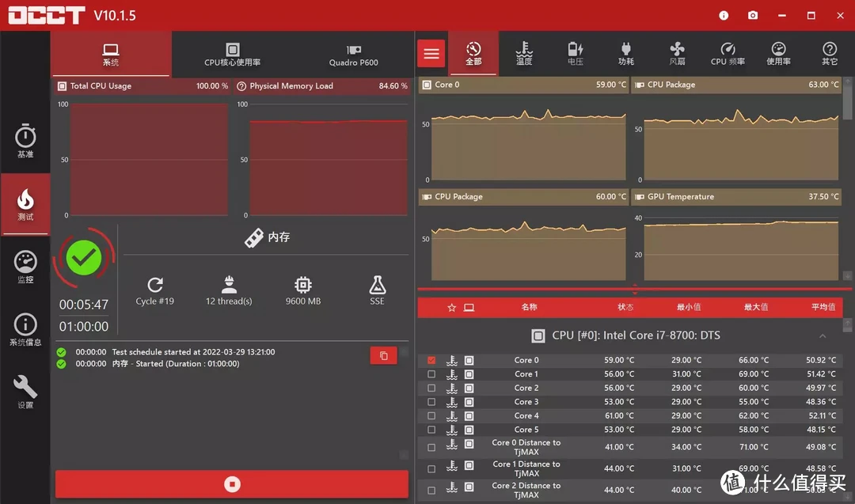Viewport: 855px width, 504px height.
Task: Click the Cycle #19 refresh icon
Action: 155,284
